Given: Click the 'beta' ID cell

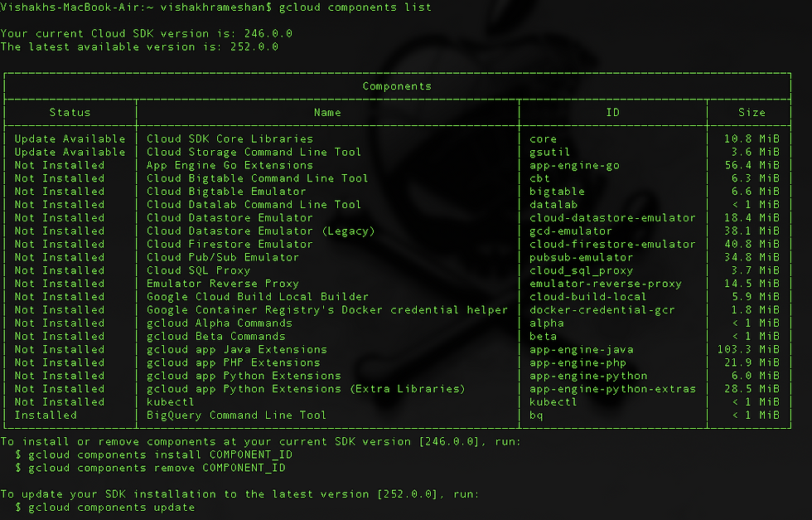Looking at the screenshot, I should 543,337.
